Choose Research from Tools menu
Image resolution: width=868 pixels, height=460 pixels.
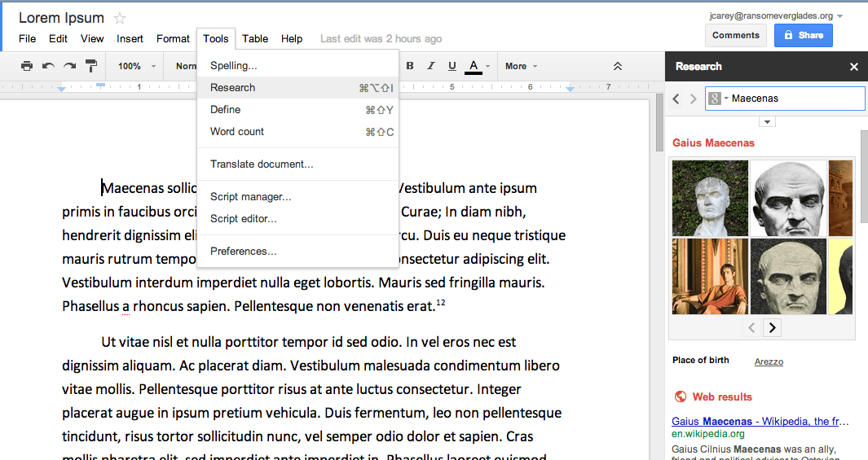(x=297, y=87)
